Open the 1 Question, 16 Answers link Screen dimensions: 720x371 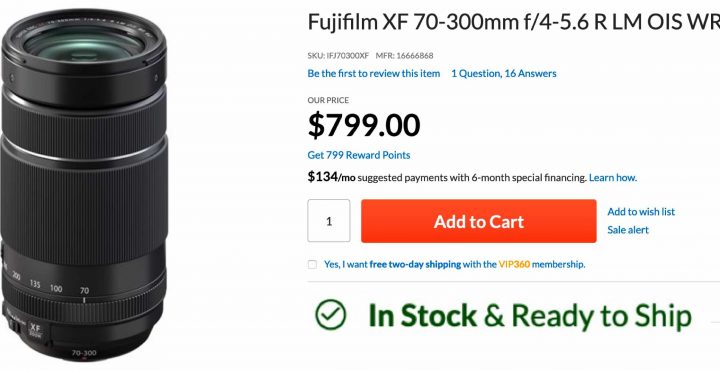(x=504, y=73)
